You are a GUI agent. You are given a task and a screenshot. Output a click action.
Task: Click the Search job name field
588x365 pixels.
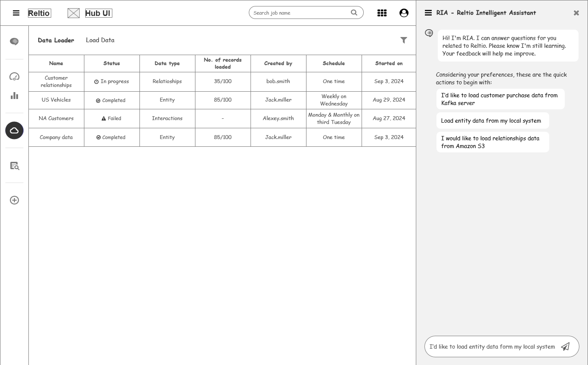click(300, 13)
